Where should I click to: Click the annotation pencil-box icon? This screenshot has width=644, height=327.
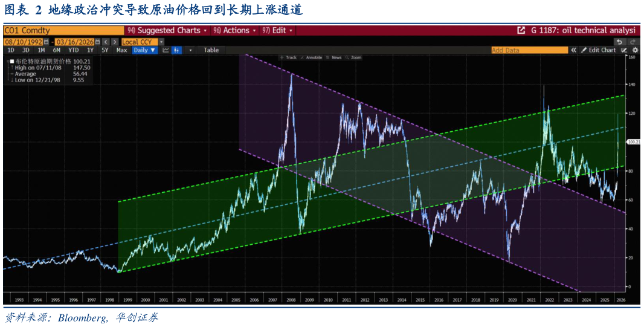coord(624,50)
